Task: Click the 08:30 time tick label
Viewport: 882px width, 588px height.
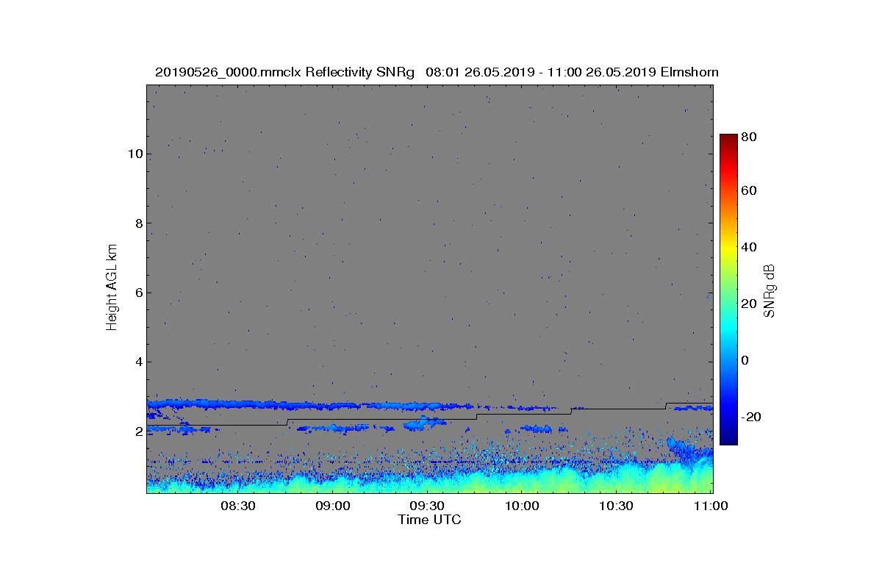Action: click(x=237, y=506)
